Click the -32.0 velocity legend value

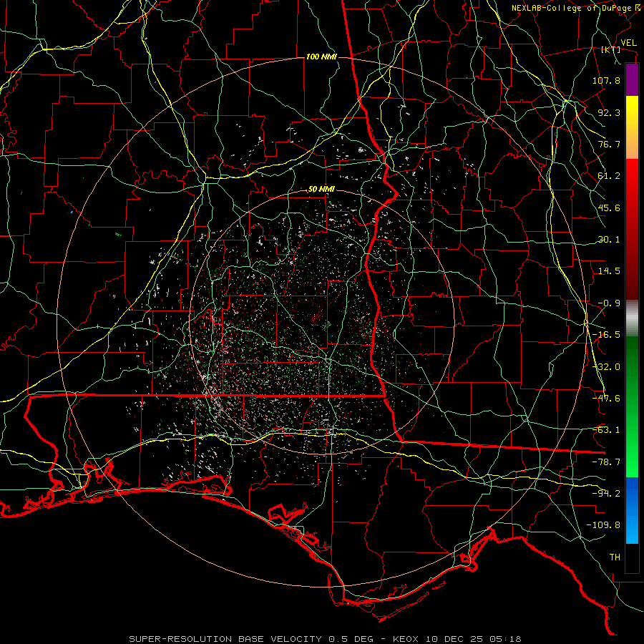point(606,367)
